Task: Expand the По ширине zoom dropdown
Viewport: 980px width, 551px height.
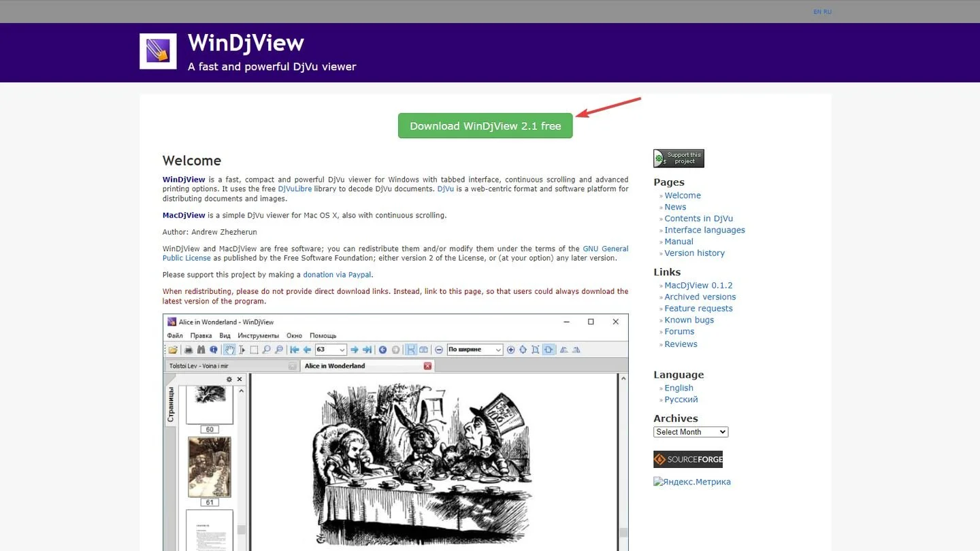Action: pyautogui.click(x=474, y=350)
